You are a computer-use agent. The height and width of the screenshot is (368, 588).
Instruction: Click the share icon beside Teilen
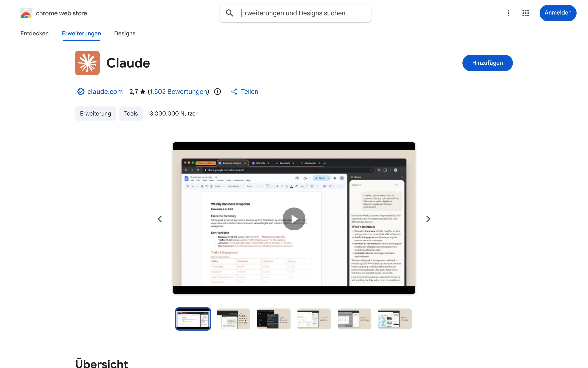234,92
